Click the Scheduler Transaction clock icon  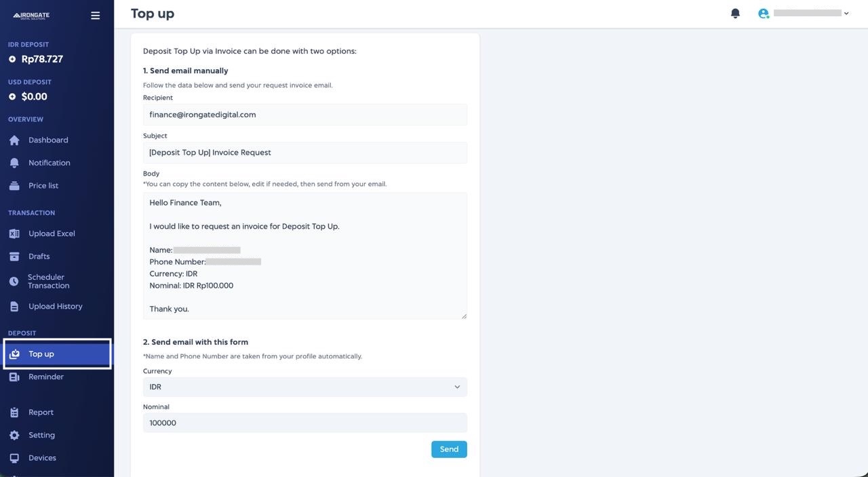(14, 282)
